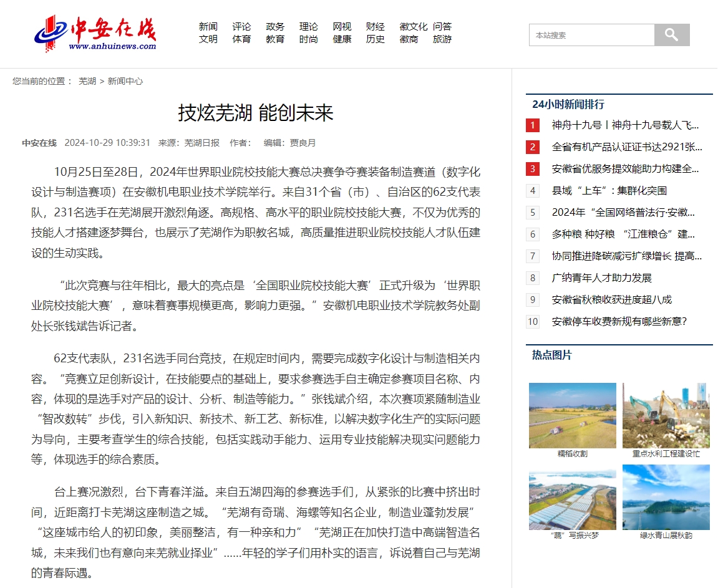
Task: Open ranked news 安徽停车收费新规有哪些新意?
Action: 619,322
